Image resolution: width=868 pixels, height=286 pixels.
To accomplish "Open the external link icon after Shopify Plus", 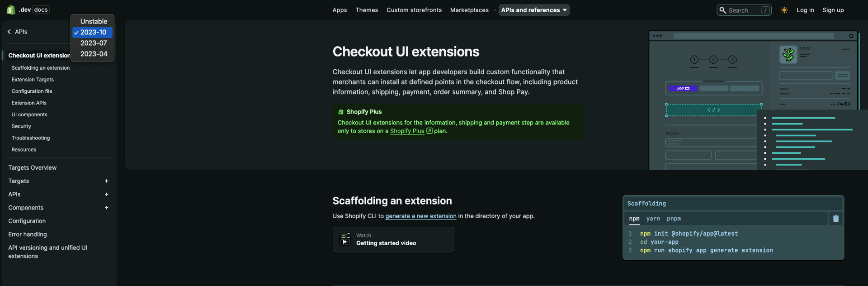I will [x=429, y=131].
